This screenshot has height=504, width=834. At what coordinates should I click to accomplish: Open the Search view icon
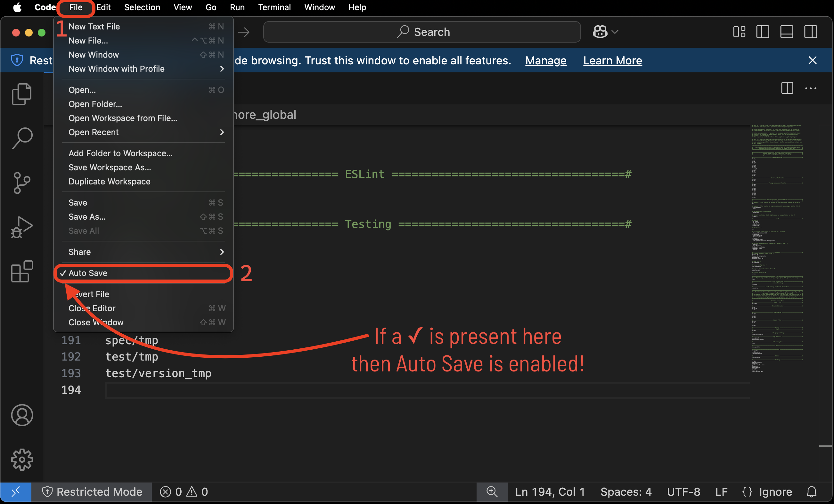tap(22, 137)
